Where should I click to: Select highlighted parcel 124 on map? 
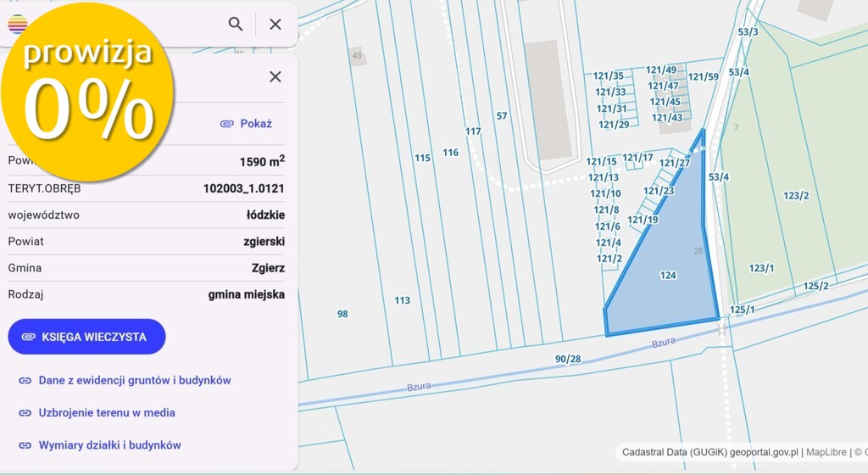(668, 276)
